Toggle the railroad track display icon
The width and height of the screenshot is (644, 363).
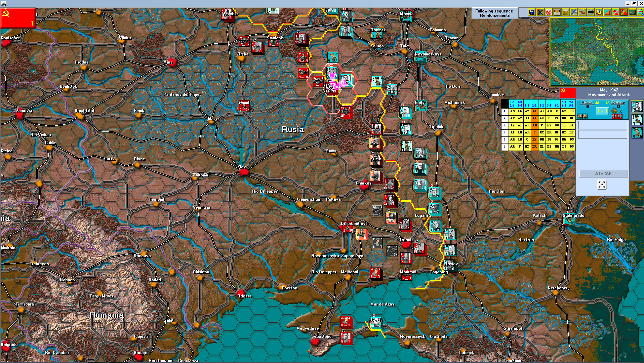tap(591, 12)
